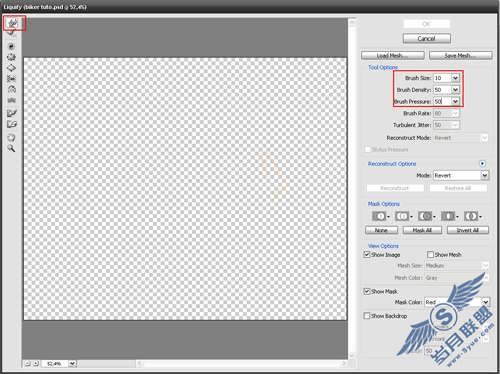This screenshot has width=500, height=374.
Task: Select the Freeze Mask tool
Action: pyautogui.click(x=11, y=113)
